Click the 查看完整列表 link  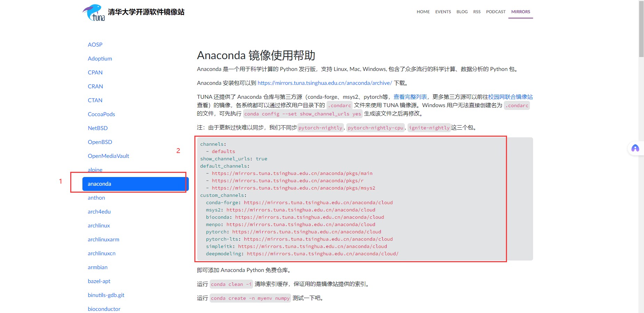pos(410,97)
